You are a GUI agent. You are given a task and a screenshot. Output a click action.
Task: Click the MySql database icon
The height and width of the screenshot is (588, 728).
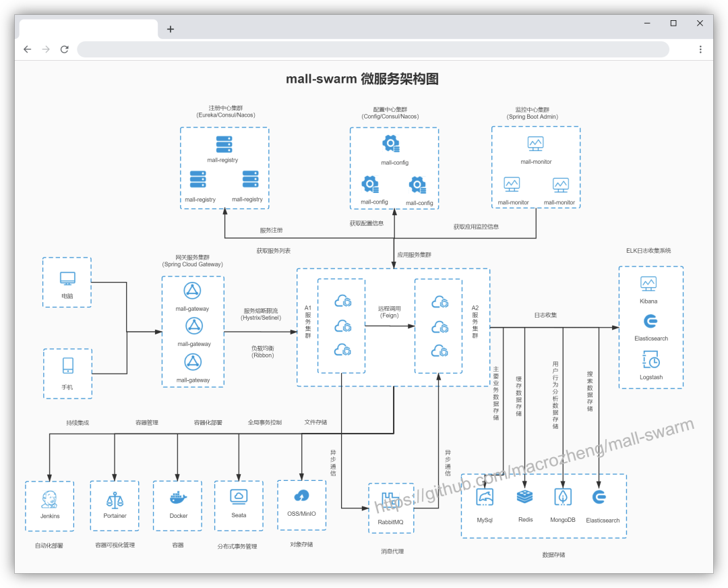[485, 498]
